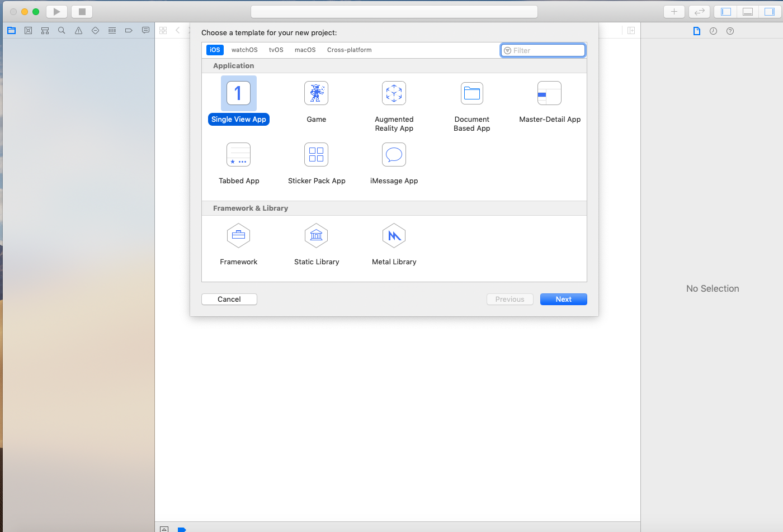Show the Symbol navigator
The image size is (783, 532).
click(x=45, y=31)
